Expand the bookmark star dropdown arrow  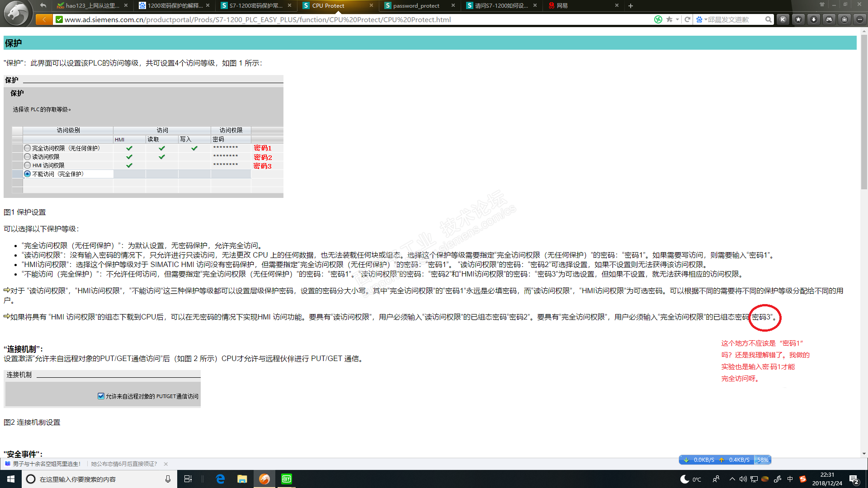[677, 19]
